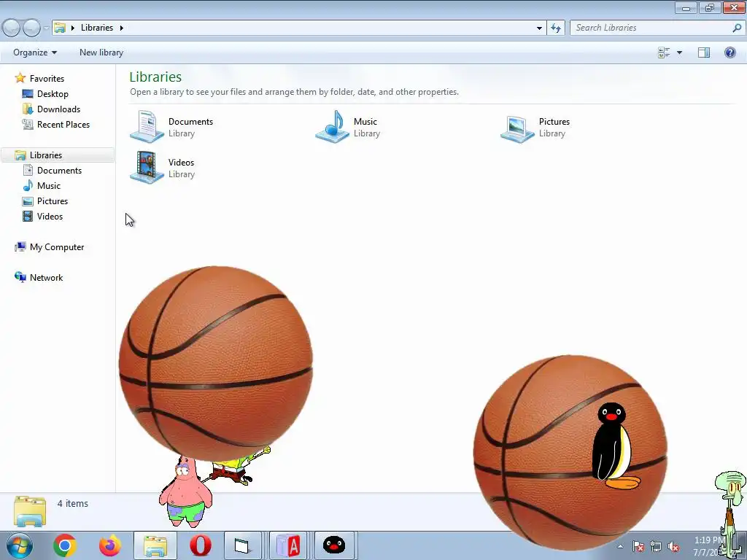
Task: Click the Refresh button beside address bar
Action: [555, 28]
